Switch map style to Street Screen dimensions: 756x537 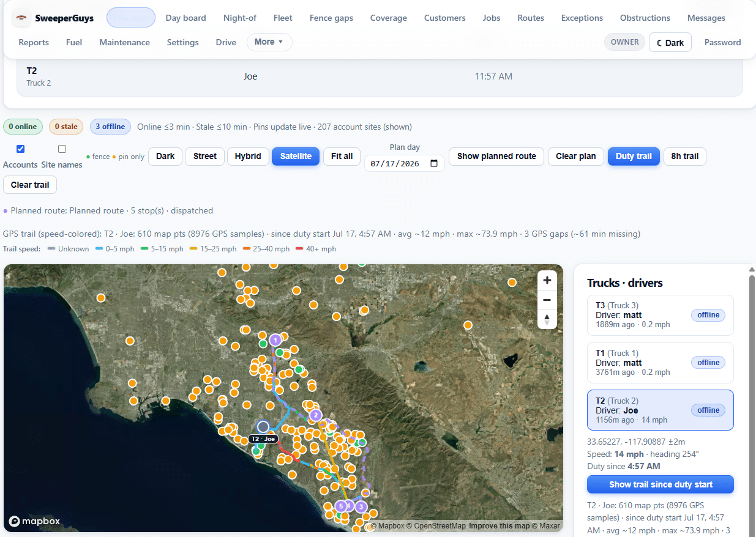coord(205,156)
